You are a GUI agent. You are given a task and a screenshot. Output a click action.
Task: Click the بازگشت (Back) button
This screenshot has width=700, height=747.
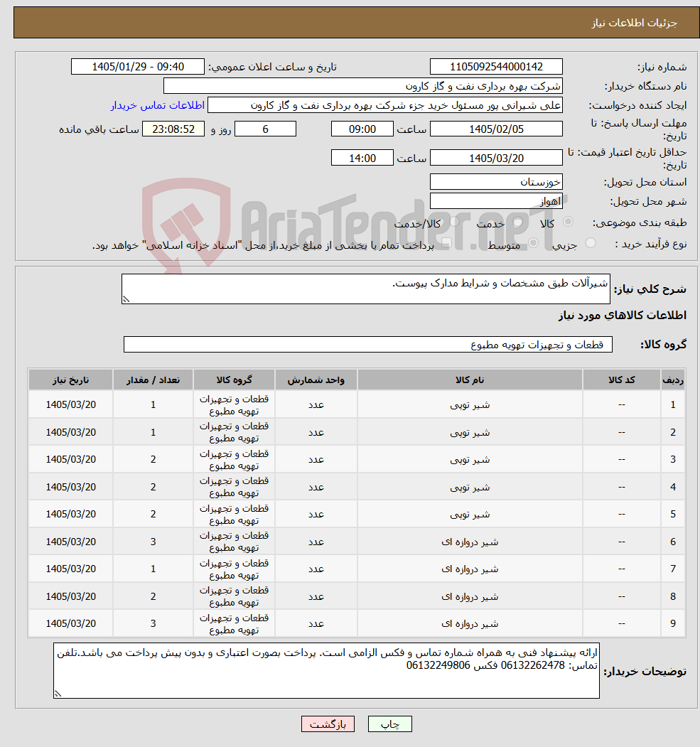pyautogui.click(x=328, y=724)
